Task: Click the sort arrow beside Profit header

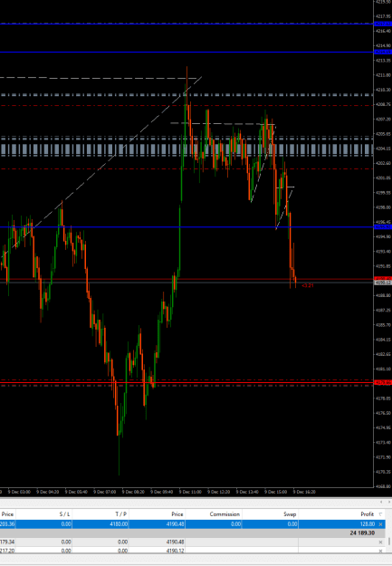Action: (380, 514)
